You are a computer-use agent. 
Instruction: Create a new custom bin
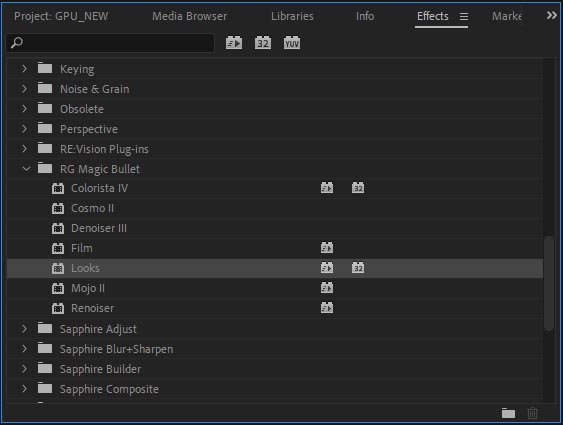pyautogui.click(x=508, y=413)
